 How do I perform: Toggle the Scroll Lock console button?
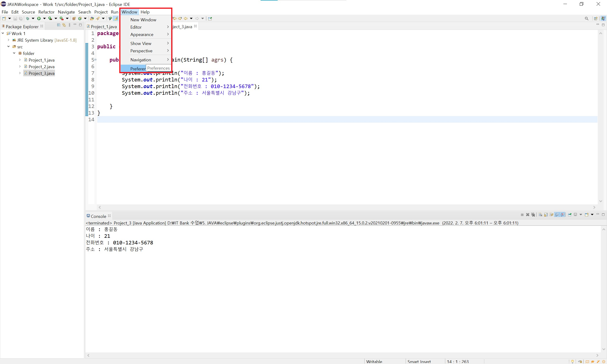(546, 215)
